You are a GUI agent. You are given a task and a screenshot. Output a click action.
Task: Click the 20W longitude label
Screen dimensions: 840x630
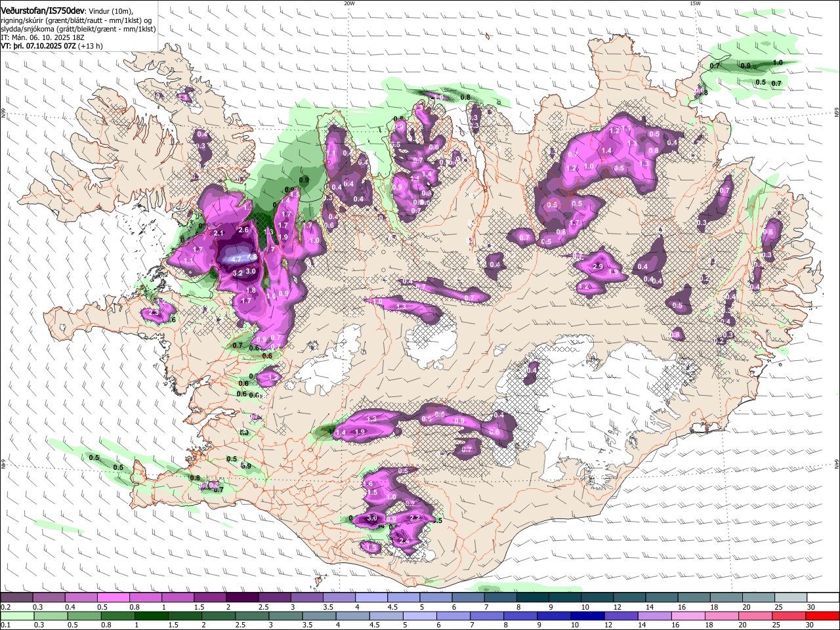click(349, 3)
